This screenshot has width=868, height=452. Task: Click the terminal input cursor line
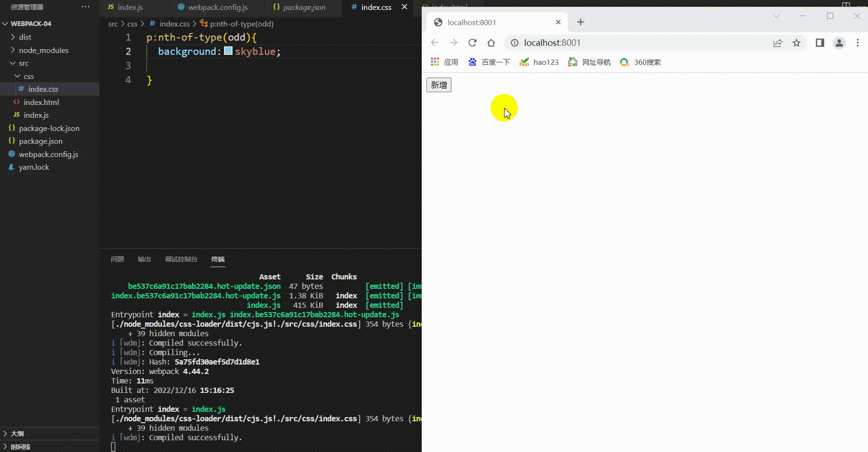click(x=113, y=447)
